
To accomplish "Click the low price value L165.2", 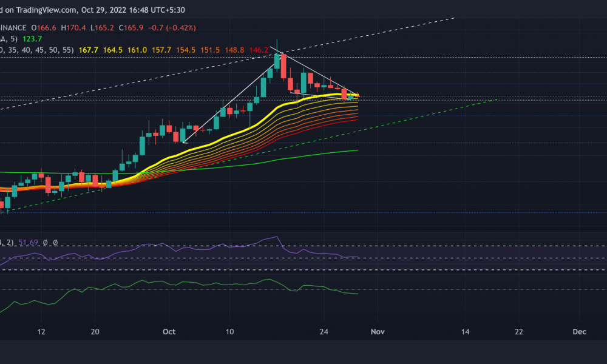I will point(102,28).
